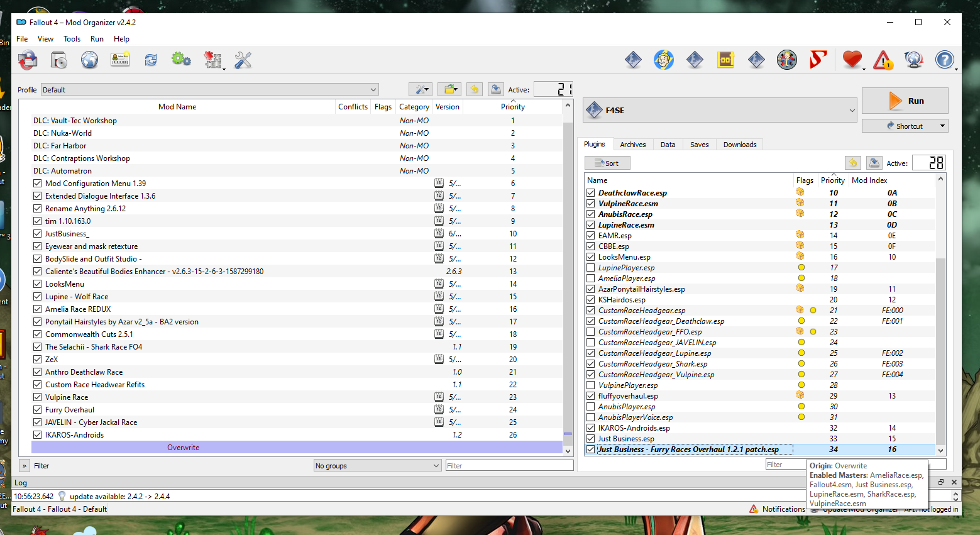
Task: Open the mod list tools wrench dropdown icon
Action: [x=421, y=89]
